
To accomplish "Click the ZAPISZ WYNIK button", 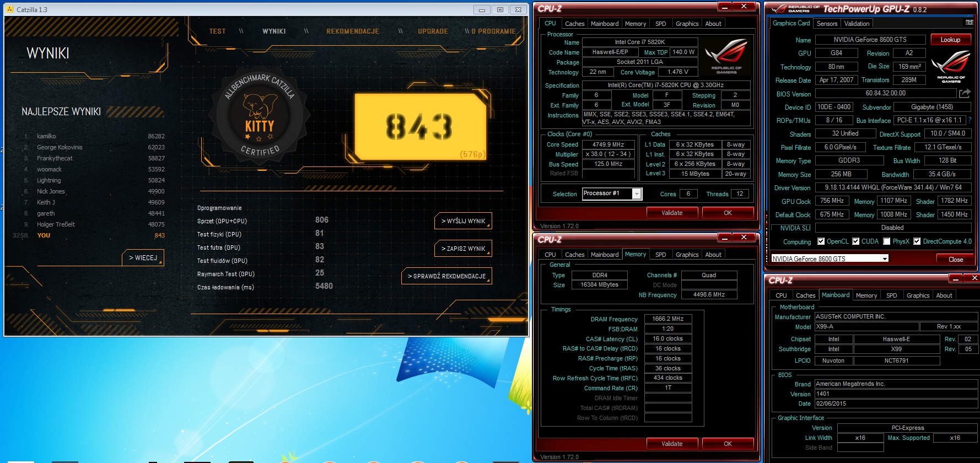I will coord(463,249).
